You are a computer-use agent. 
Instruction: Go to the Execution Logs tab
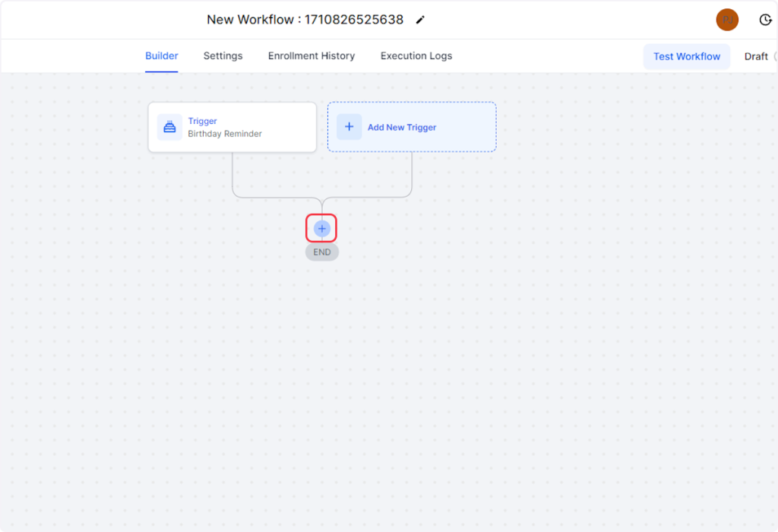tap(416, 55)
